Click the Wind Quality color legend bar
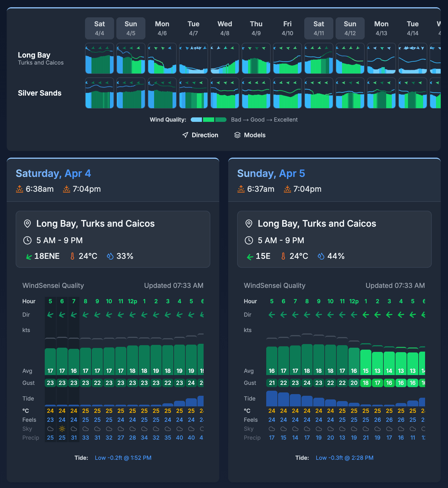448x488 pixels. click(209, 120)
